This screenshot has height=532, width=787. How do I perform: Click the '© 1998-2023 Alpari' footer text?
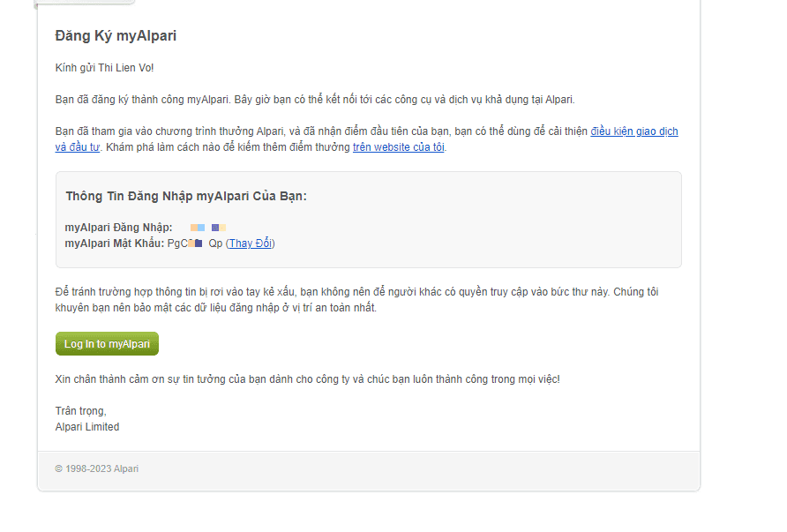(97, 468)
